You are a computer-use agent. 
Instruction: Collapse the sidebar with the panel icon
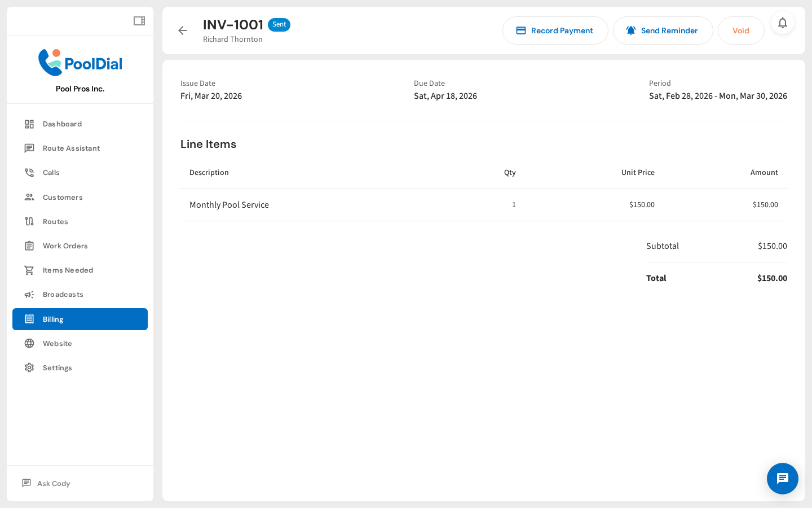coord(139,20)
